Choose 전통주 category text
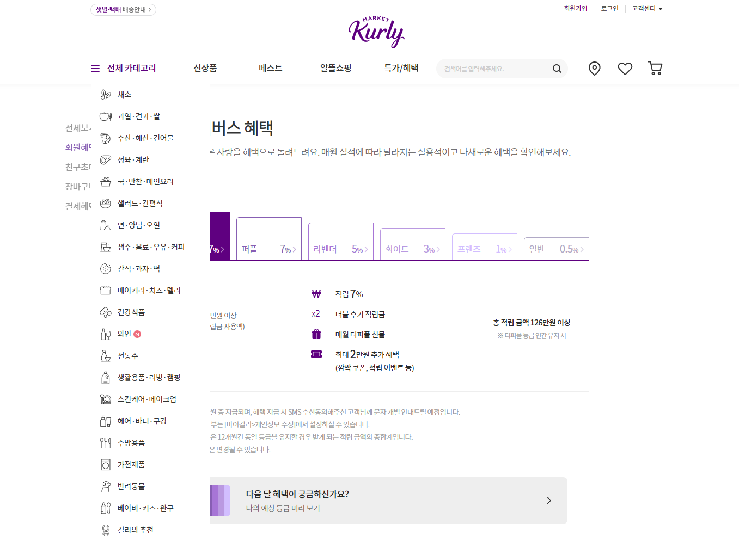 click(x=128, y=356)
